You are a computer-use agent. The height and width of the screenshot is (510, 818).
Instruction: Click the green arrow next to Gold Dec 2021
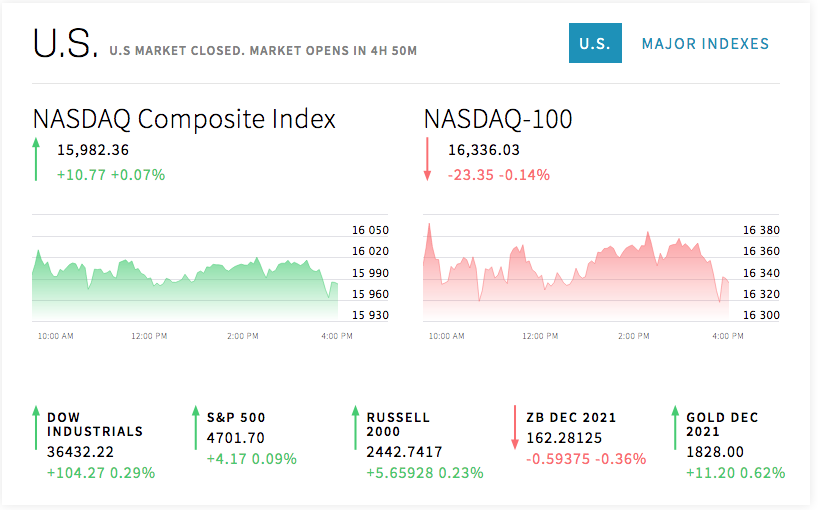[675, 428]
